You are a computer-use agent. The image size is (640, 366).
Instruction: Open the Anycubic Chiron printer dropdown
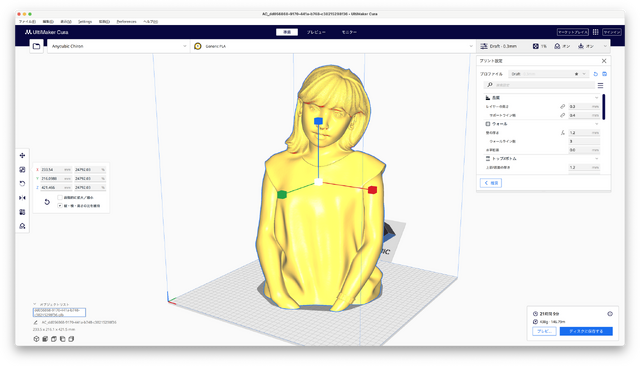[x=118, y=46]
